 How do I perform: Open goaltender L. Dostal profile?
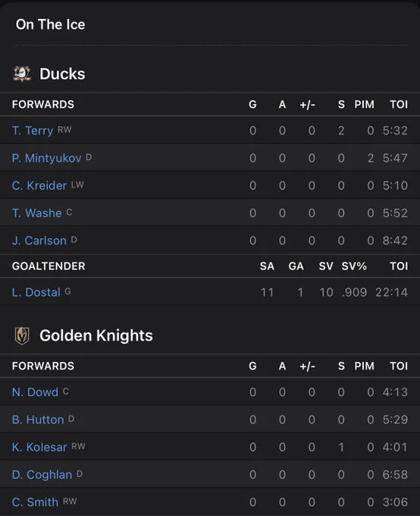pos(36,292)
